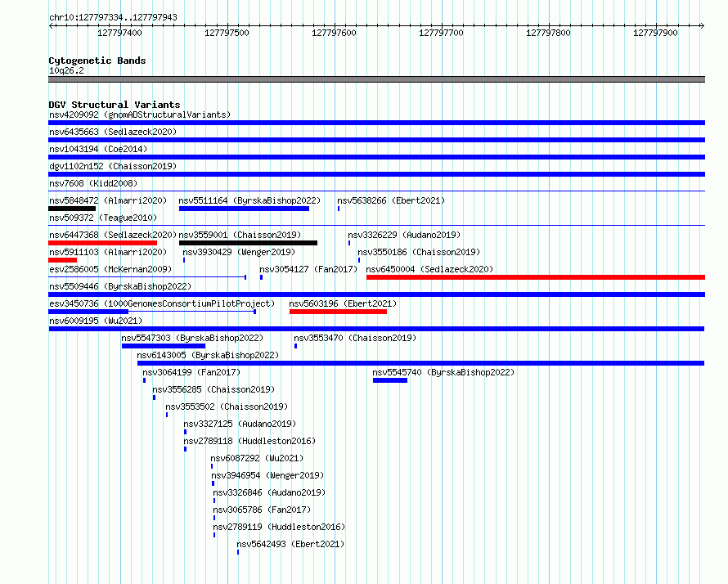Open nsv3550186 (Chaisson2019) variant label

coord(419,252)
